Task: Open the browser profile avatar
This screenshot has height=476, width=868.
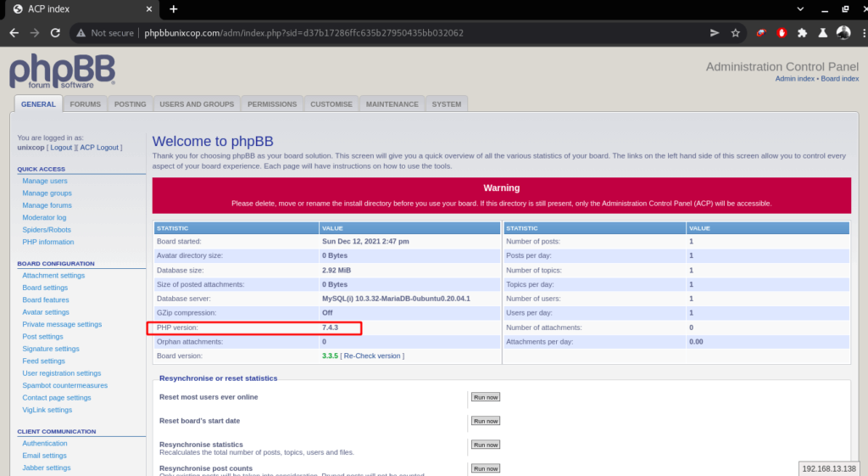Action: coord(843,33)
